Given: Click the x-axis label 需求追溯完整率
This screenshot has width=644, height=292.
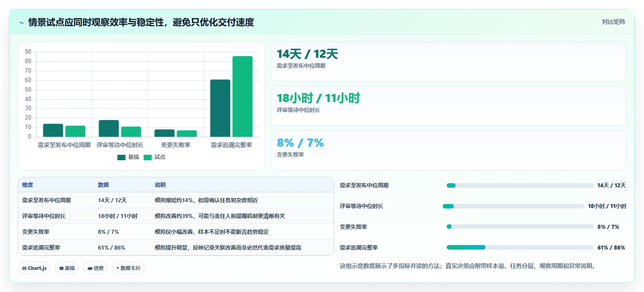Looking at the screenshot, I should coord(231,145).
